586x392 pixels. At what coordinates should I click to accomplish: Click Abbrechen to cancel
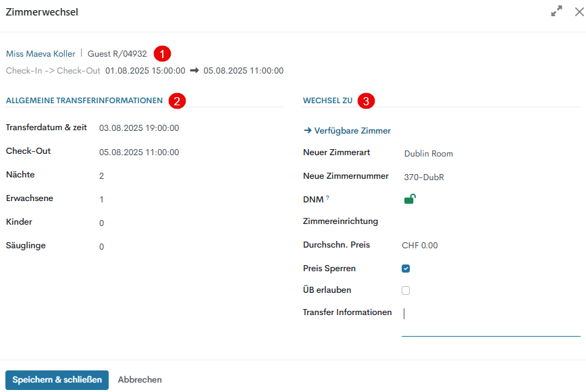(140, 380)
